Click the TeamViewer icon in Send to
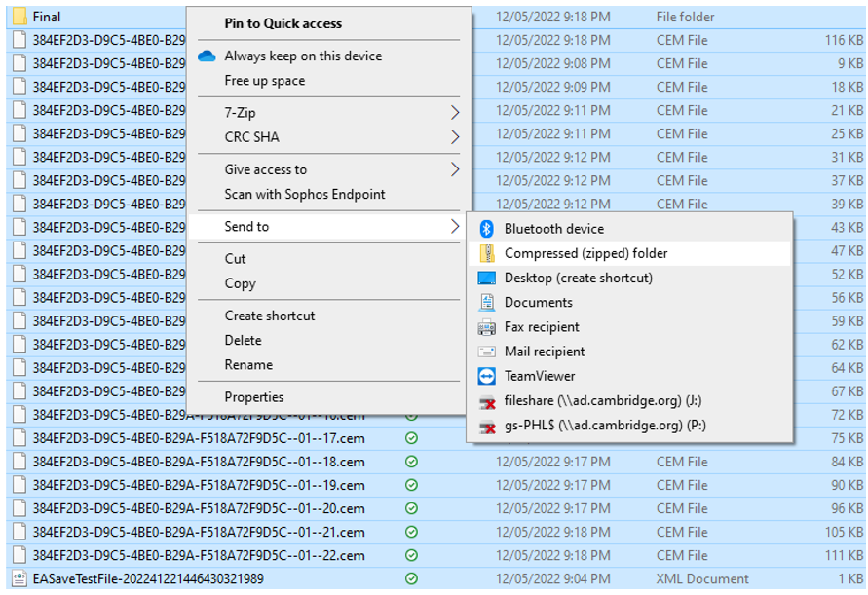The height and width of the screenshot is (595, 868). click(487, 376)
